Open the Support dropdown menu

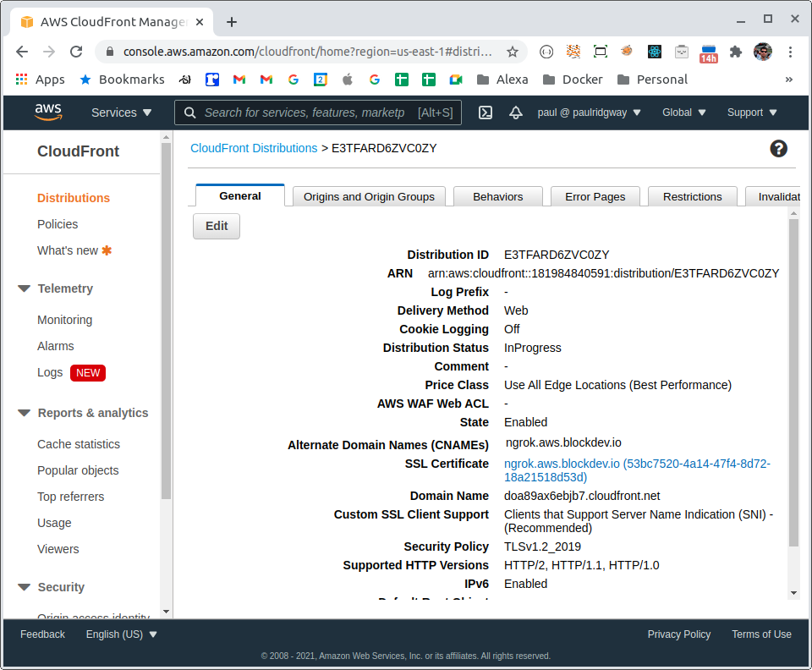click(x=752, y=113)
